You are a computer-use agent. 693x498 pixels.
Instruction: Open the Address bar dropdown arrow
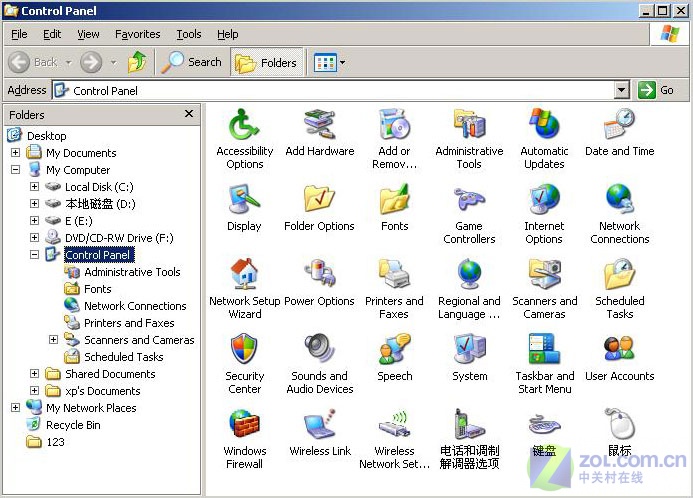[621, 90]
